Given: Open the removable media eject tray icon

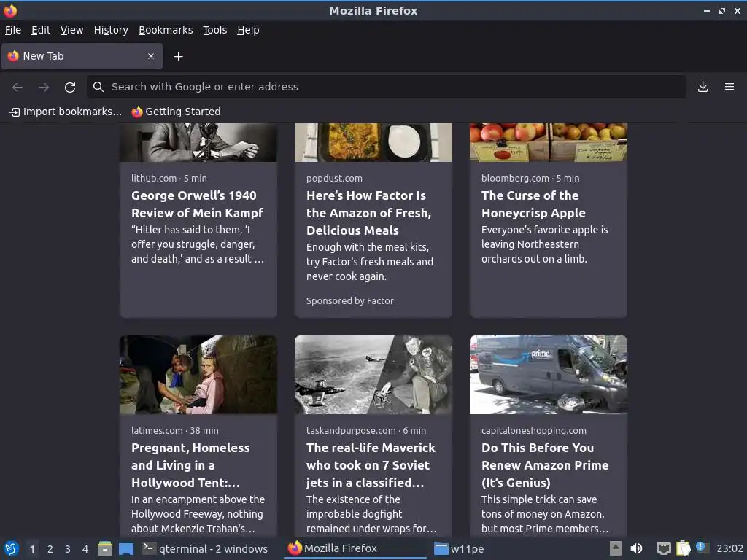Looking at the screenshot, I should [616, 548].
